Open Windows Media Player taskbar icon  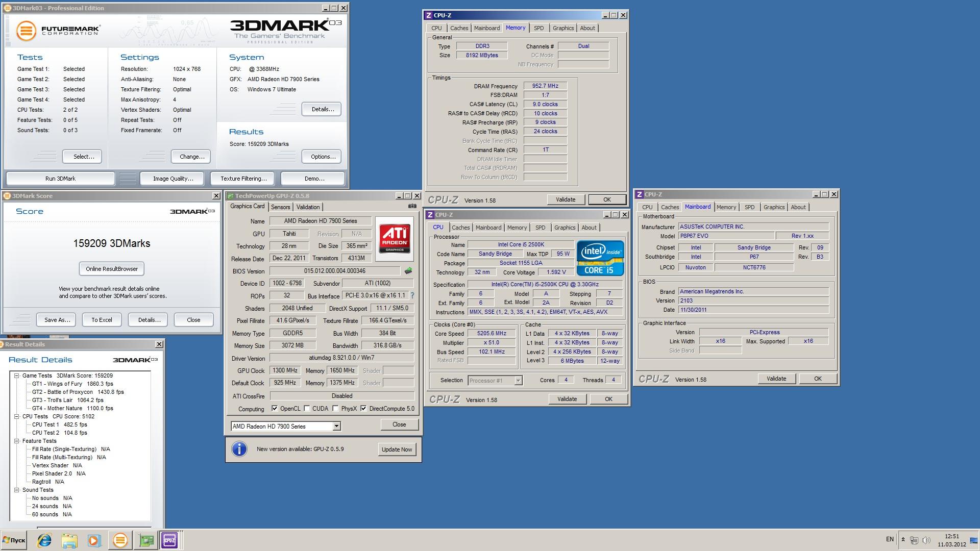pos(94,540)
